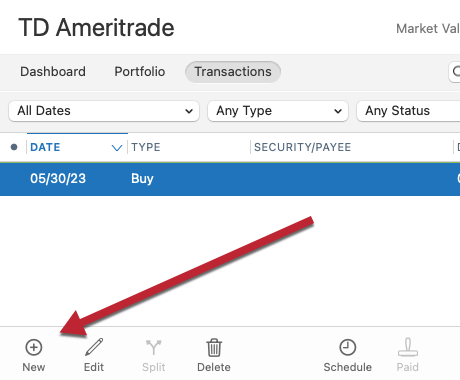
Task: Sort by the DATE column header
Action: pyautogui.click(x=45, y=147)
